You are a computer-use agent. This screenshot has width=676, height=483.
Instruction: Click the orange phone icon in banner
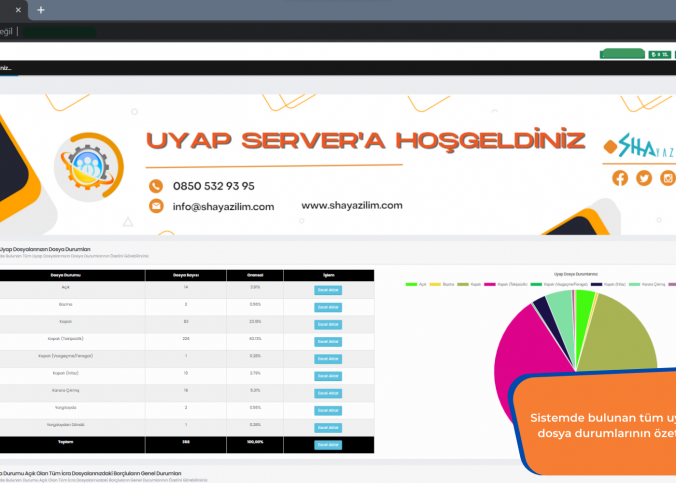156,186
